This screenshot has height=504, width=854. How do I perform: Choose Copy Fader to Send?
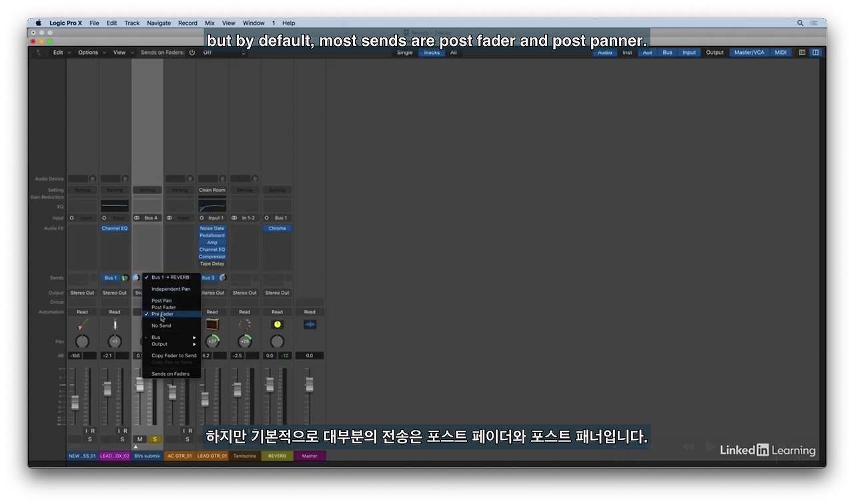pos(171,356)
